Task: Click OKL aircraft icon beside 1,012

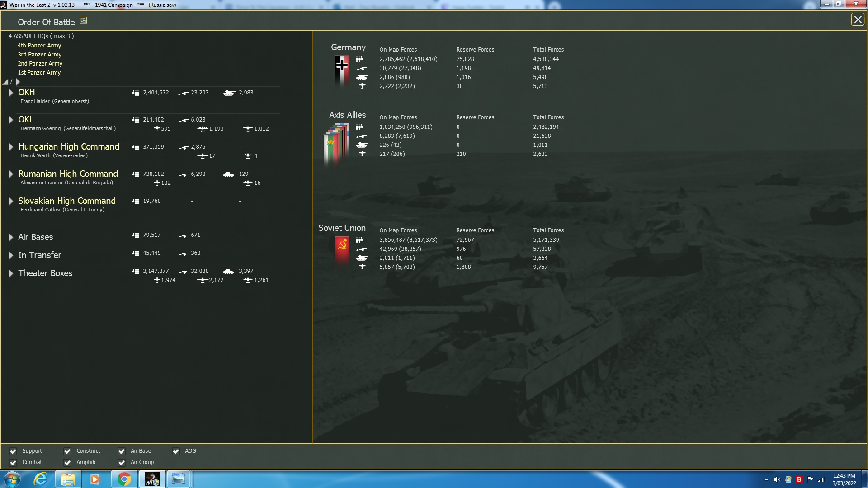Action: [x=248, y=129]
